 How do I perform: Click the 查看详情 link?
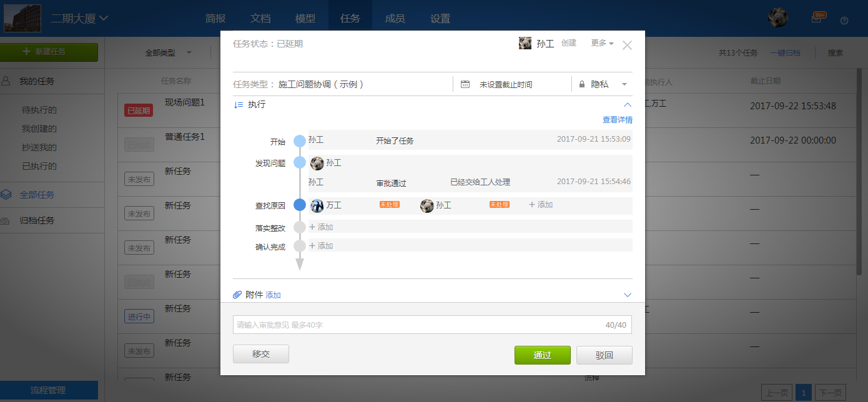[617, 120]
